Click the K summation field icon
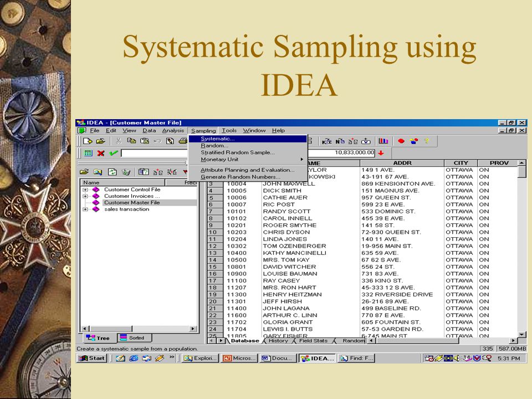The image size is (532, 399). tap(327, 141)
